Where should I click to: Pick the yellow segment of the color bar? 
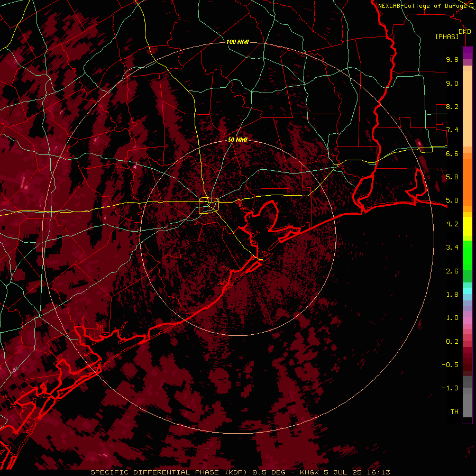click(467, 226)
